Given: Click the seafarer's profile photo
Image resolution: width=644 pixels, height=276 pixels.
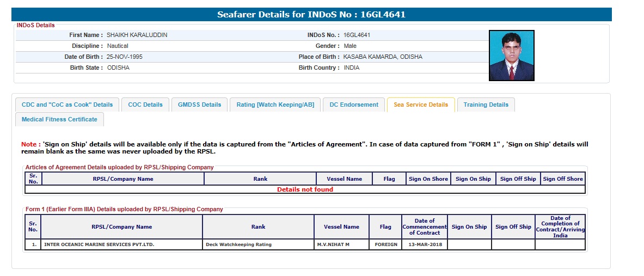Looking at the screenshot, I should click(x=511, y=56).
